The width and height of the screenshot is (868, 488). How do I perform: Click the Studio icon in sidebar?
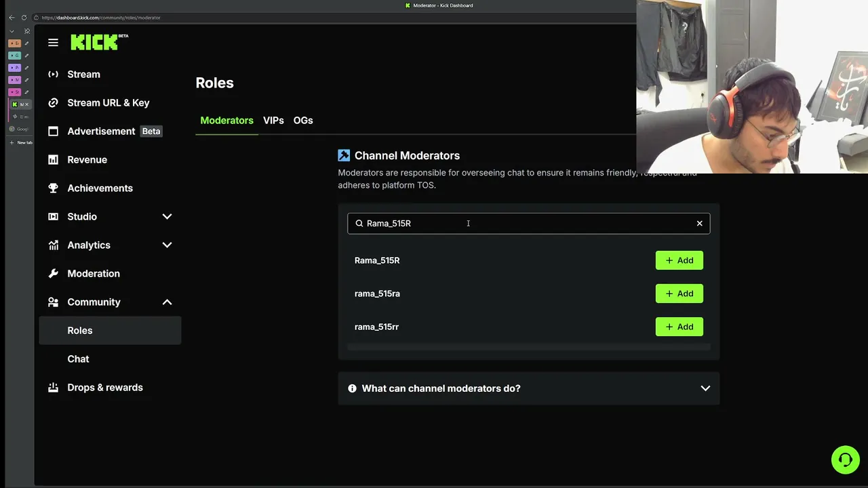(53, 217)
